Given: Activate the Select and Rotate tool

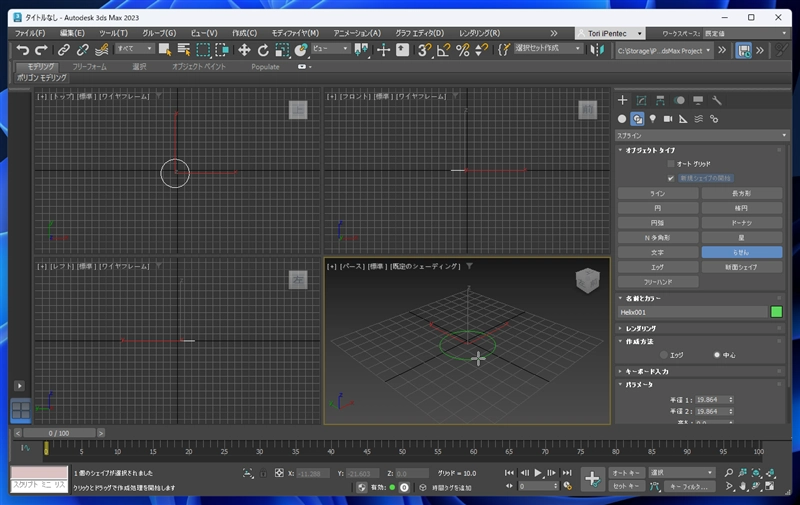Looking at the screenshot, I should tap(263, 49).
